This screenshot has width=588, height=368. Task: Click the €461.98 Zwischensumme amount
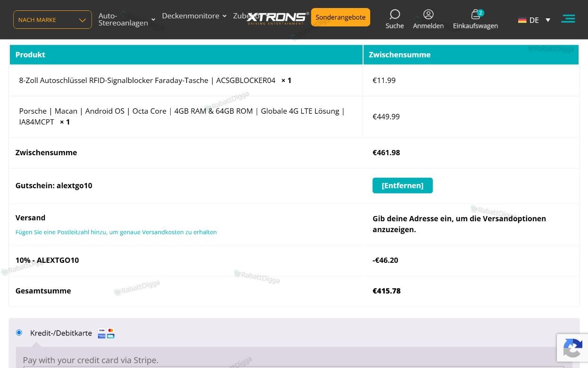tap(386, 152)
